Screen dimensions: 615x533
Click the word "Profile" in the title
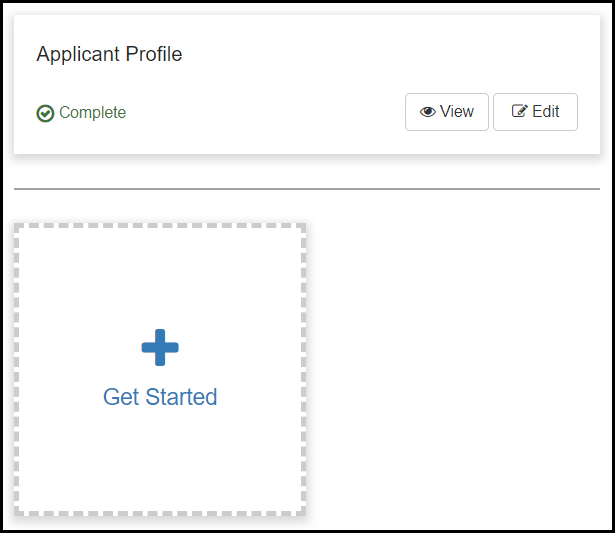[153, 54]
